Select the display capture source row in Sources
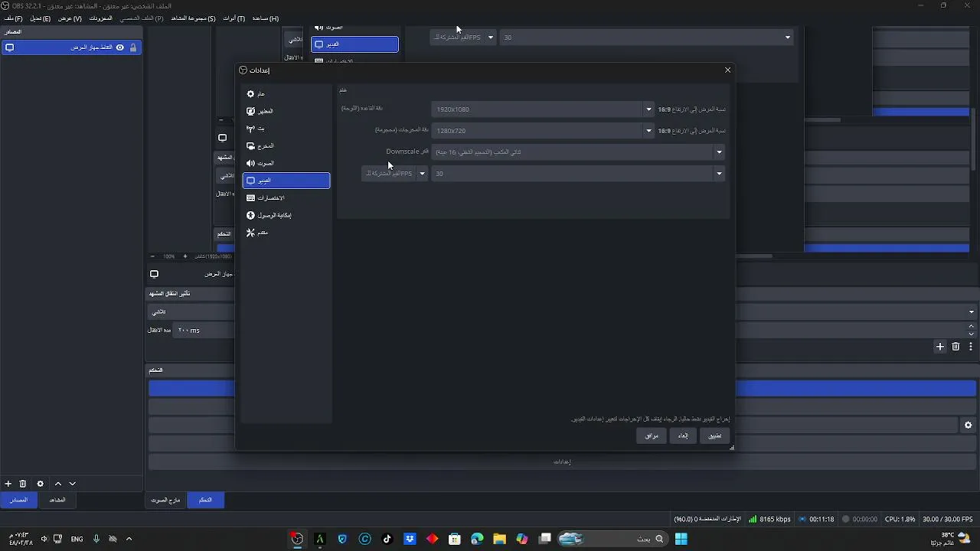The width and height of the screenshot is (980, 551). click(x=71, y=47)
